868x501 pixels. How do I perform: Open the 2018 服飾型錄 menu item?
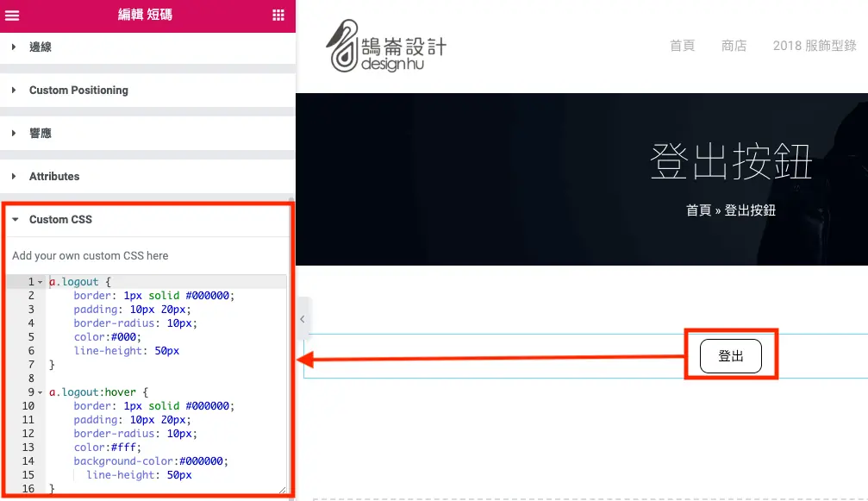[815, 46]
